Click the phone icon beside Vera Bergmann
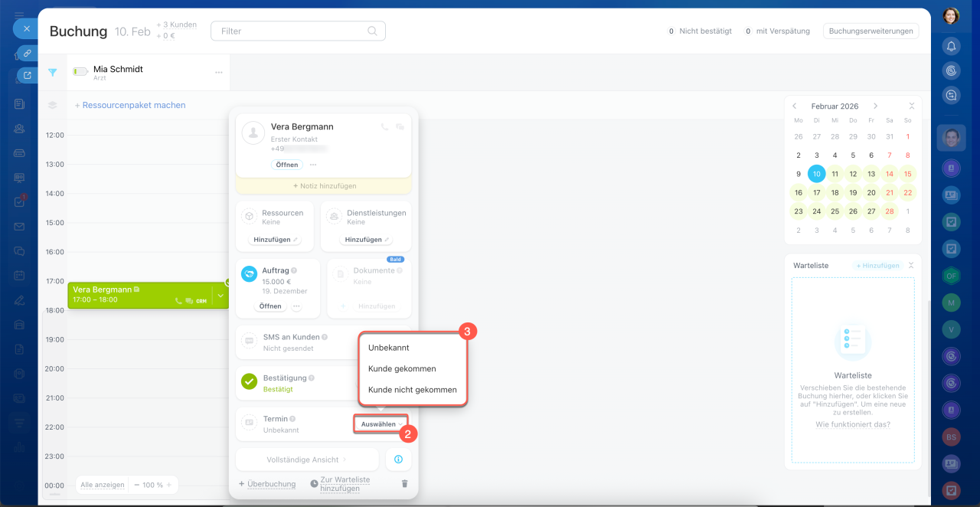 click(385, 127)
